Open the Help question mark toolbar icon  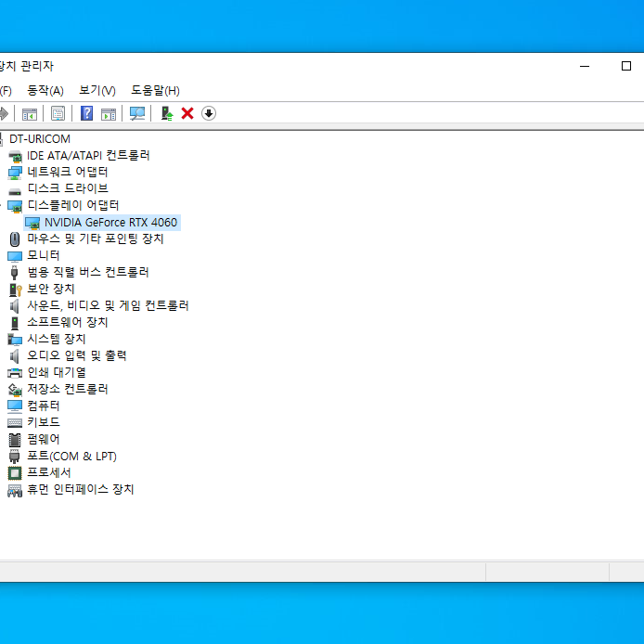[x=86, y=113]
